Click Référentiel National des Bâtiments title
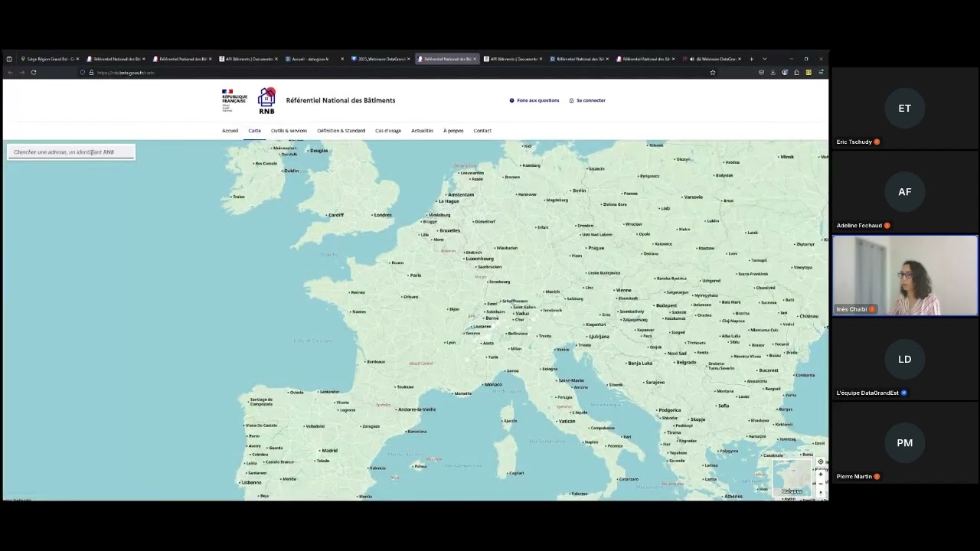The height and width of the screenshot is (551, 980). 341,100
